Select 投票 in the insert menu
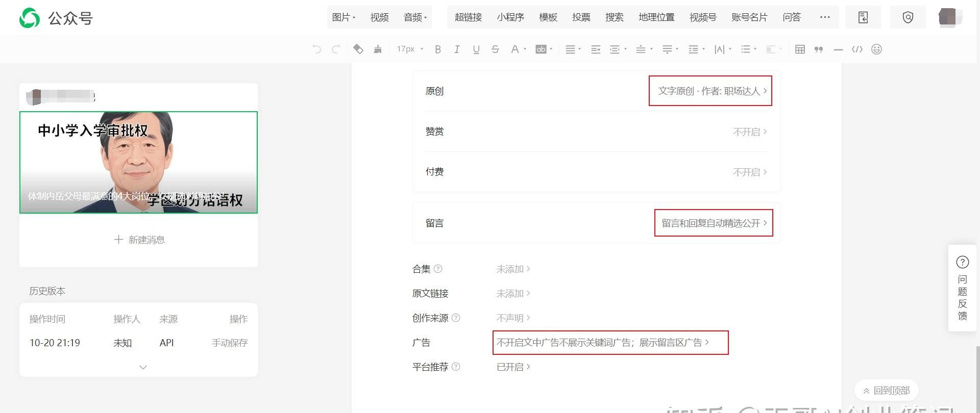The image size is (980, 413). [581, 17]
